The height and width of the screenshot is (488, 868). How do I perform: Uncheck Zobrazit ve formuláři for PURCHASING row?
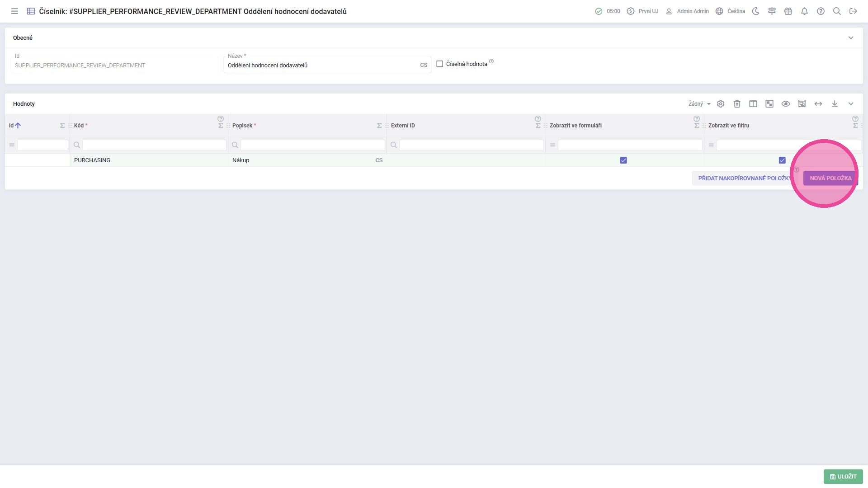[623, 160]
